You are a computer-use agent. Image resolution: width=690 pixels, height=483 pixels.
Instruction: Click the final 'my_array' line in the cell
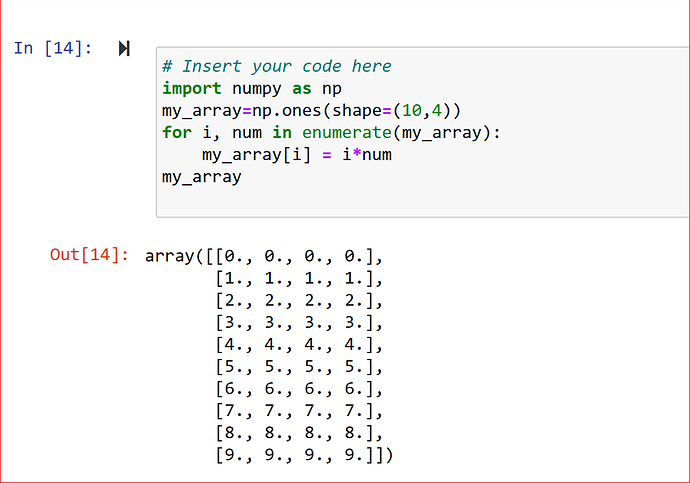(201, 177)
